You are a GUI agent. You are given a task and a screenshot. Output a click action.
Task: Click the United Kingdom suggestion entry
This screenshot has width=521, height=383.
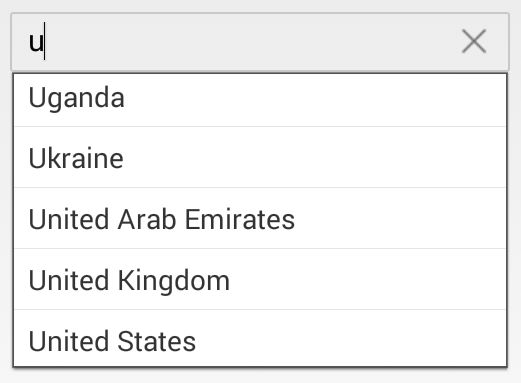pyautogui.click(x=260, y=279)
